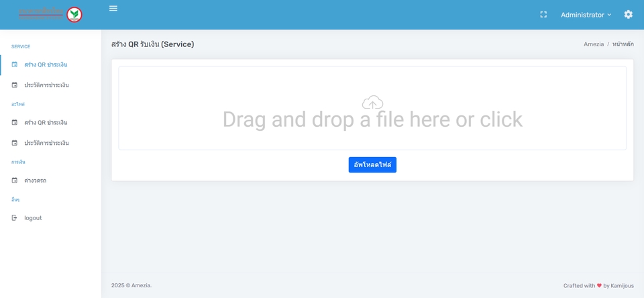Viewport: 644px width, 298px height.
Task: Open ประวัติการชำระเงิน under SERVICE section
Action: (x=46, y=85)
